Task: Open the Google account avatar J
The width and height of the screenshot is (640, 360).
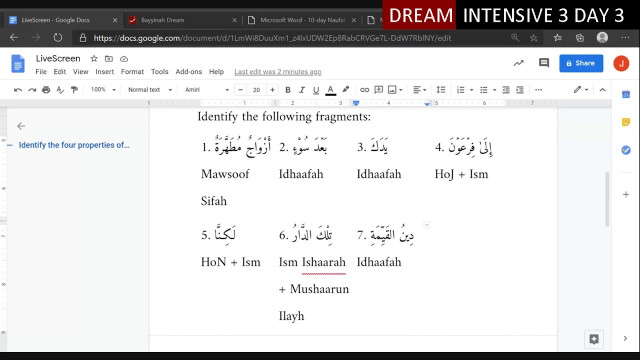Action: click(621, 63)
